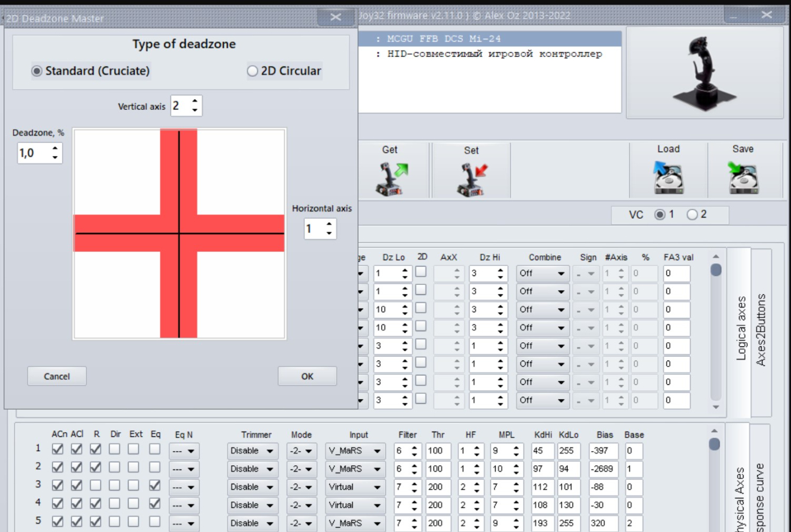Click the Vertical axis number field
This screenshot has height=532, width=791.
[180, 106]
